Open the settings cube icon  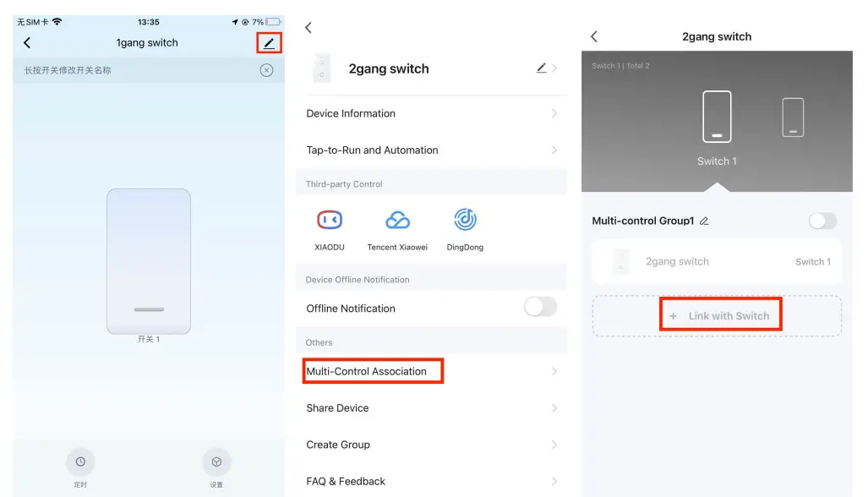coord(216,461)
